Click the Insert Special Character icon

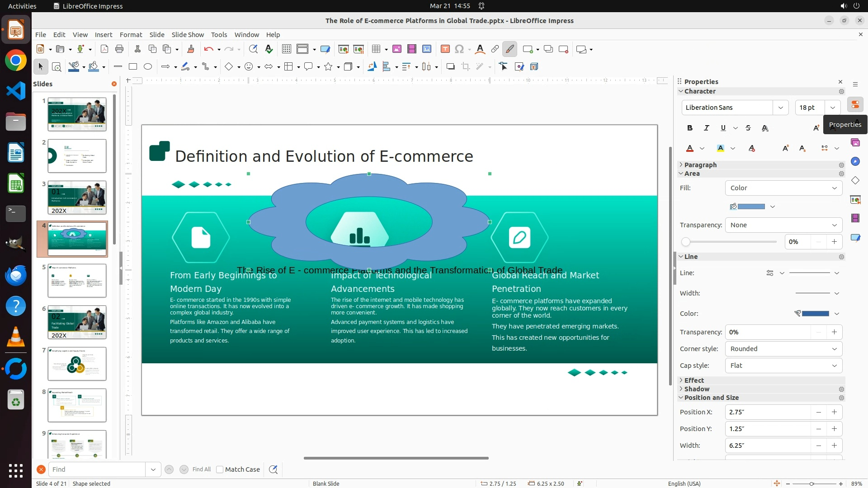[459, 49]
